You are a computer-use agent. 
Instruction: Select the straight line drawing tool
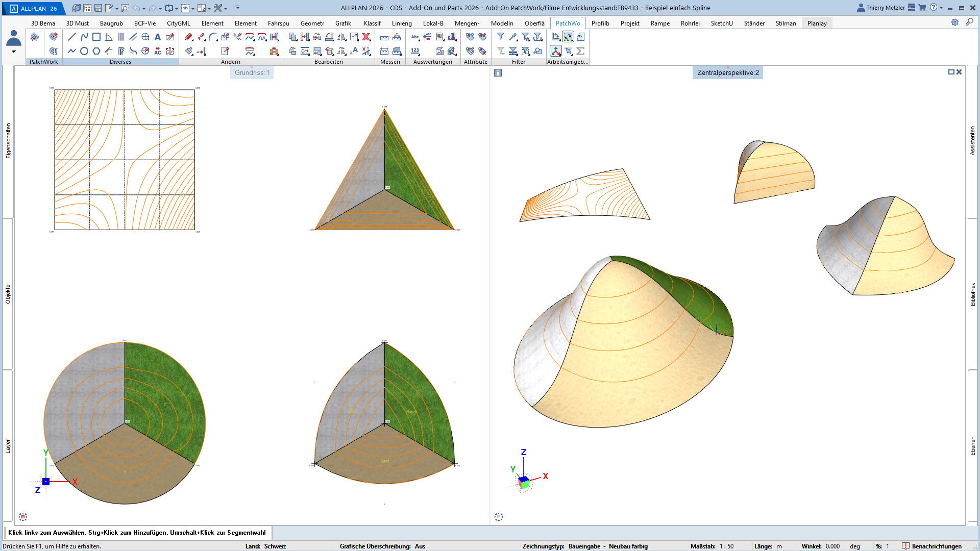(x=72, y=37)
